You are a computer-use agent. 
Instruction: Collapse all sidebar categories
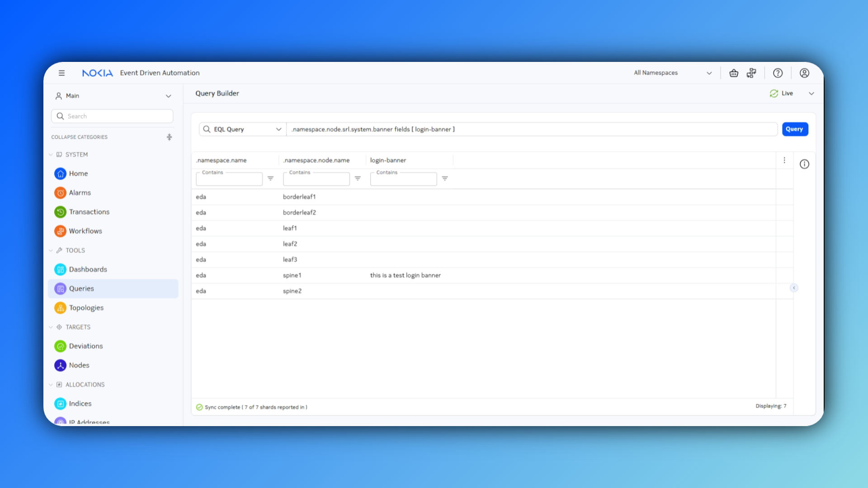(169, 137)
